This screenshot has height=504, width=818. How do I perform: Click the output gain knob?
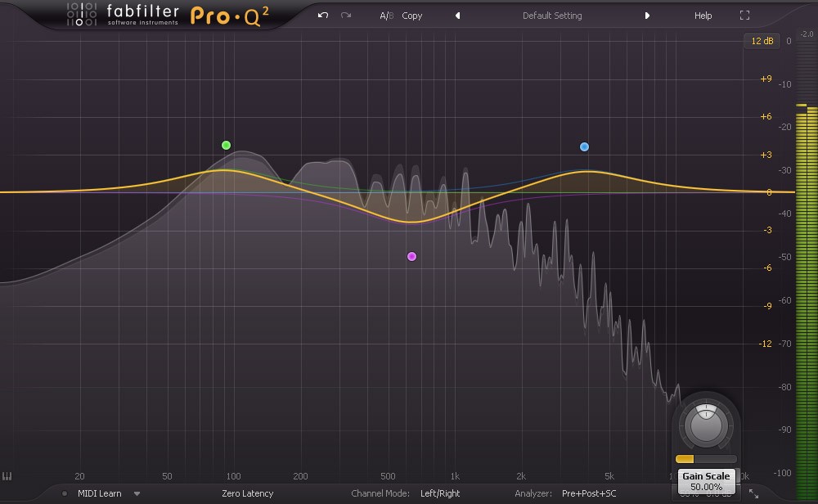click(706, 425)
